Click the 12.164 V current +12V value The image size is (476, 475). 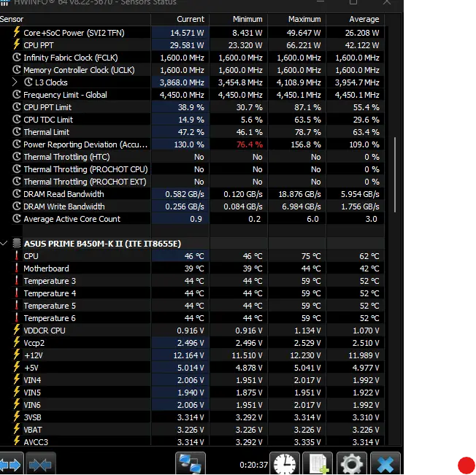tap(188, 355)
